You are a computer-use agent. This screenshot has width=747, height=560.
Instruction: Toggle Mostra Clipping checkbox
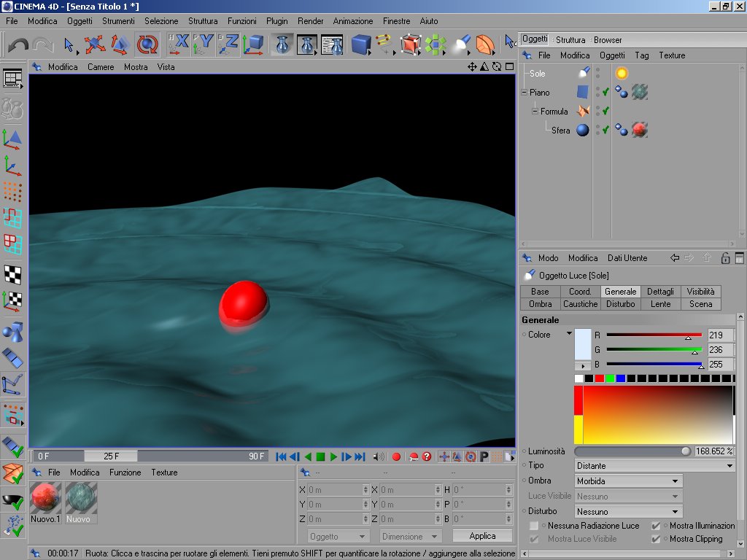(656, 539)
